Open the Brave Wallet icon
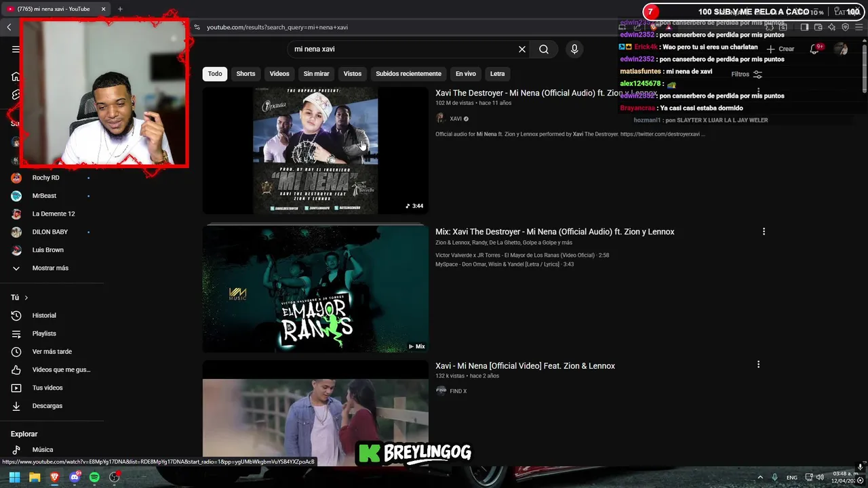868x488 pixels. point(818,27)
